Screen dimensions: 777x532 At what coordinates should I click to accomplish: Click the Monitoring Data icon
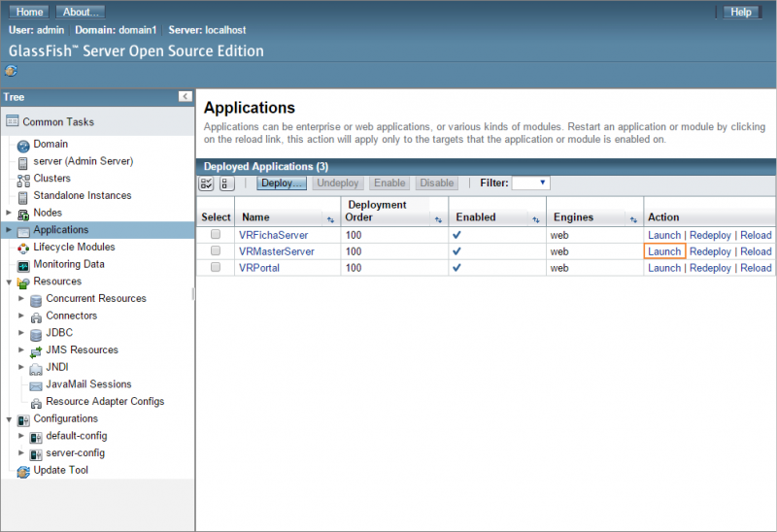coord(23,265)
